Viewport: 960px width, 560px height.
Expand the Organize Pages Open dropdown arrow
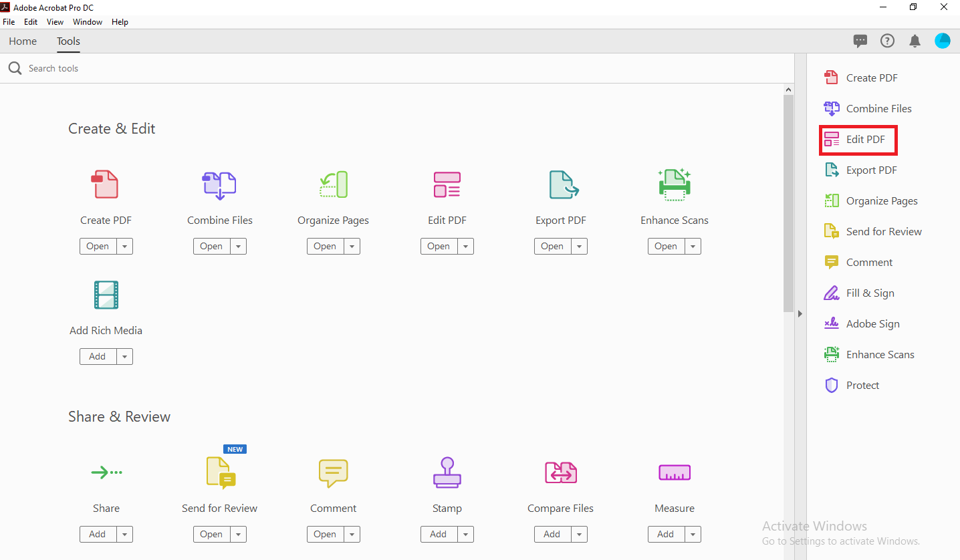(352, 246)
